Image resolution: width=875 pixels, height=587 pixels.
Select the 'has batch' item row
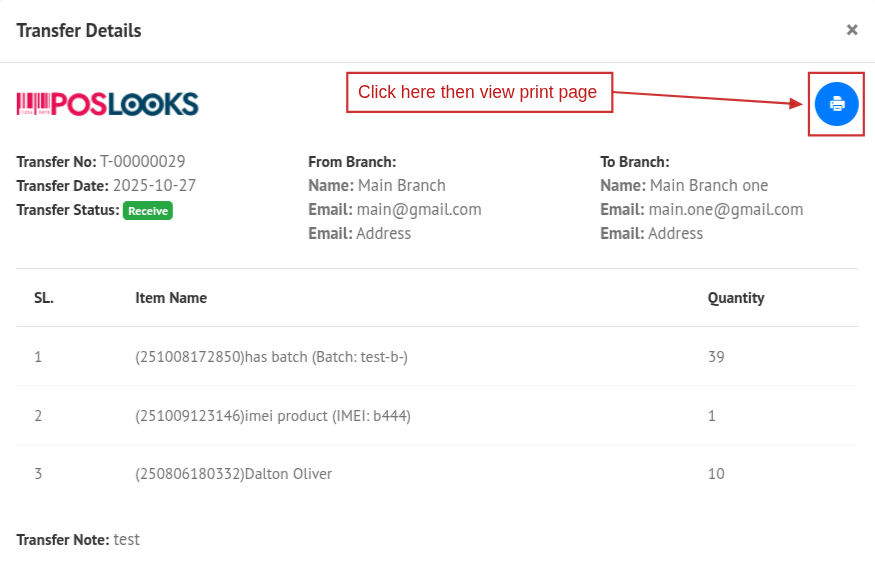point(271,357)
